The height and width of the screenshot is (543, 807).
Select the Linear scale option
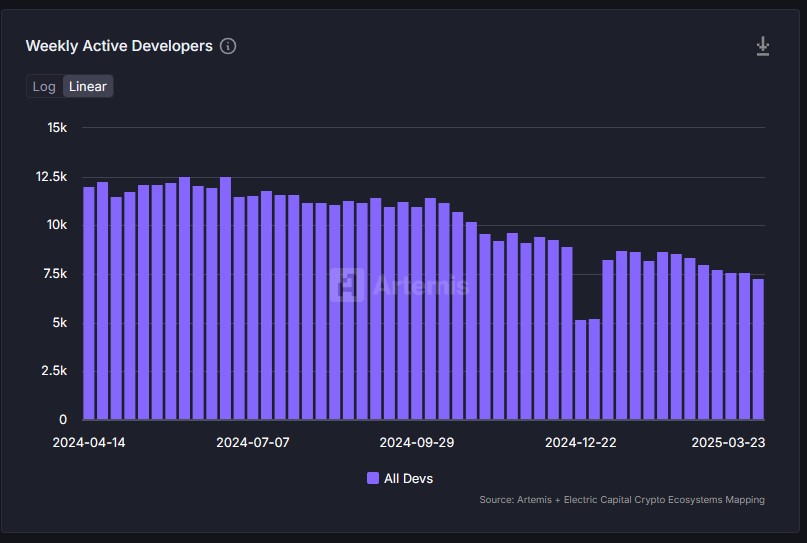click(x=88, y=86)
